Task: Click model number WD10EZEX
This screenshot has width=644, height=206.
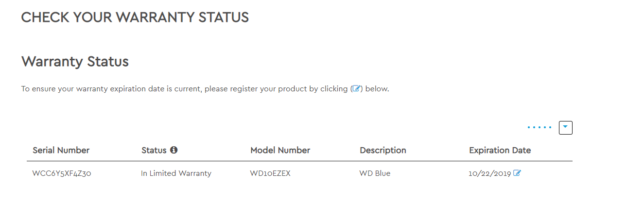Action: tap(270, 173)
